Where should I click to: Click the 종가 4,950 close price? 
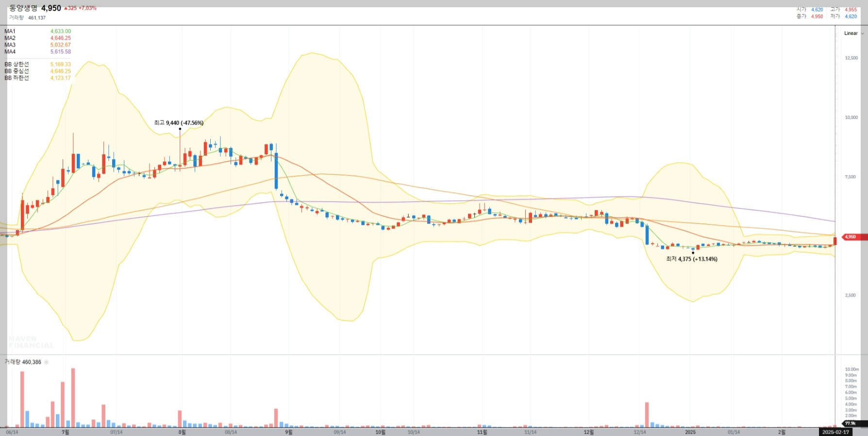point(810,16)
